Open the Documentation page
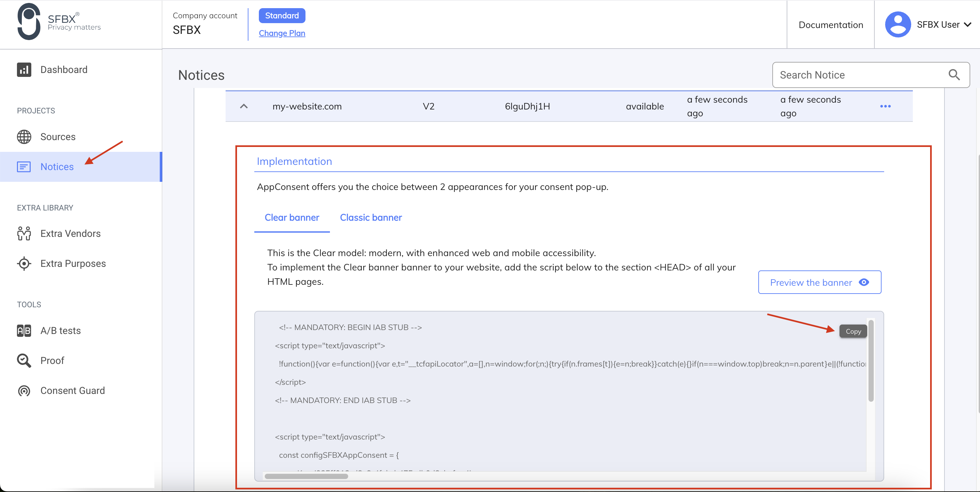The width and height of the screenshot is (980, 492). 831,24
